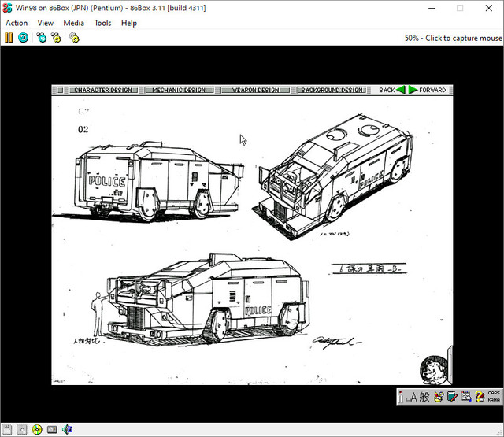504x437 pixels.
Task: Go back with the green left arrow
Action: tap(401, 90)
